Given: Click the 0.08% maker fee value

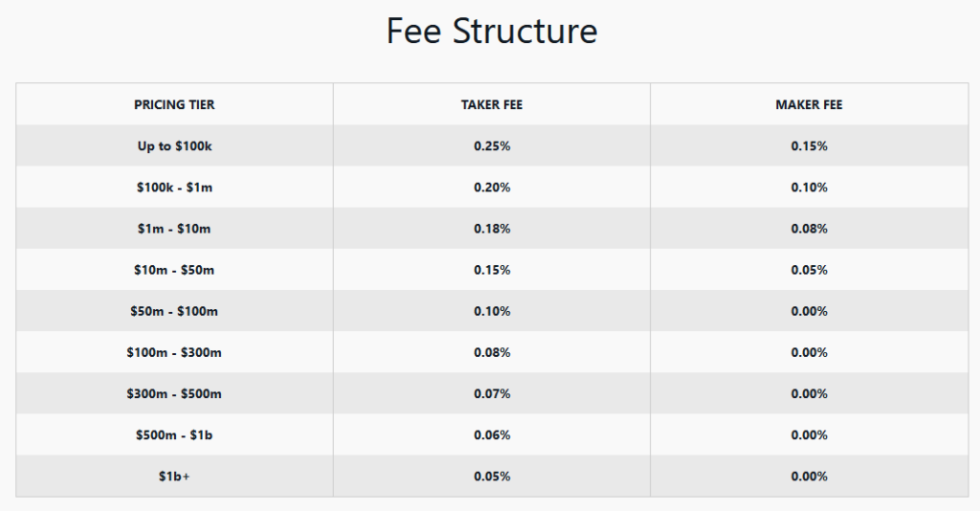Looking at the screenshot, I should 809,229.
